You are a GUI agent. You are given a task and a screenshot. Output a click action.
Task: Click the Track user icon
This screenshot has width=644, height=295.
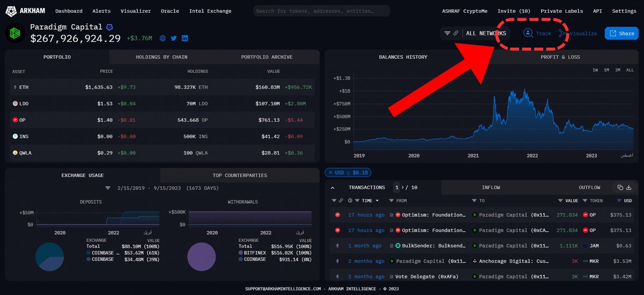[528, 33]
